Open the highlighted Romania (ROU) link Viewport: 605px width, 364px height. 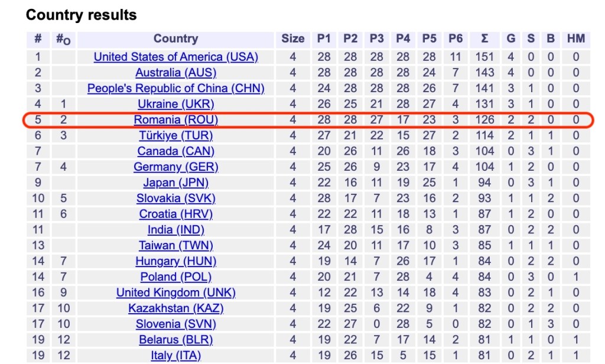tap(175, 120)
